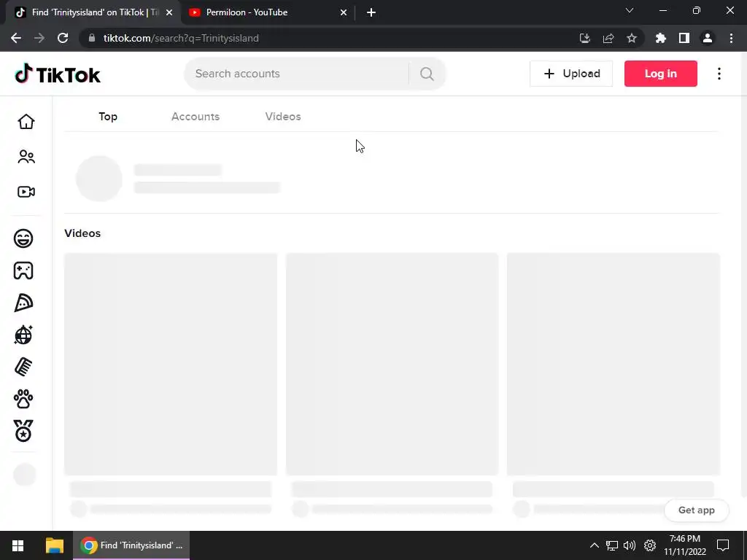The image size is (747, 560).
Task: Open the LIVE video camera icon
Action: pyautogui.click(x=26, y=192)
